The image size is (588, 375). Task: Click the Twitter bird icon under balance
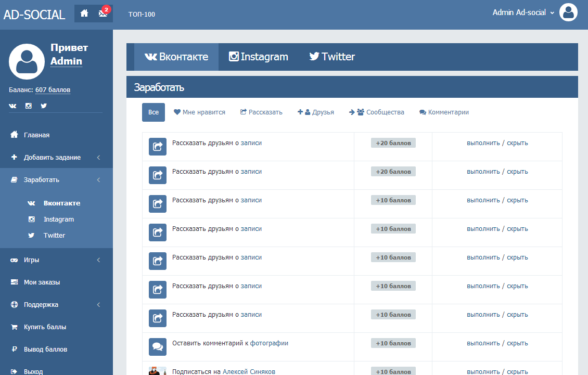44,106
